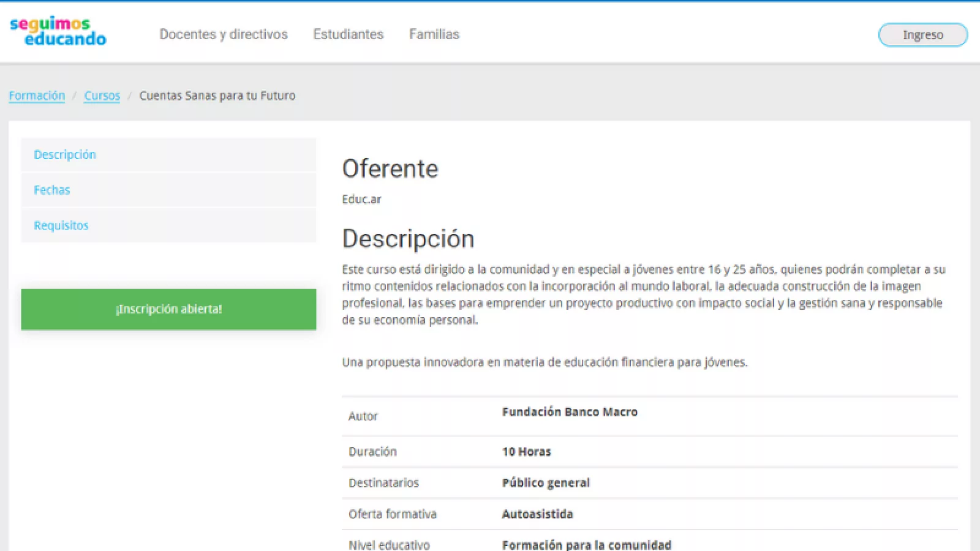The height and width of the screenshot is (551, 980).
Task: Jump to the Fechas sidebar section
Action: pos(52,190)
